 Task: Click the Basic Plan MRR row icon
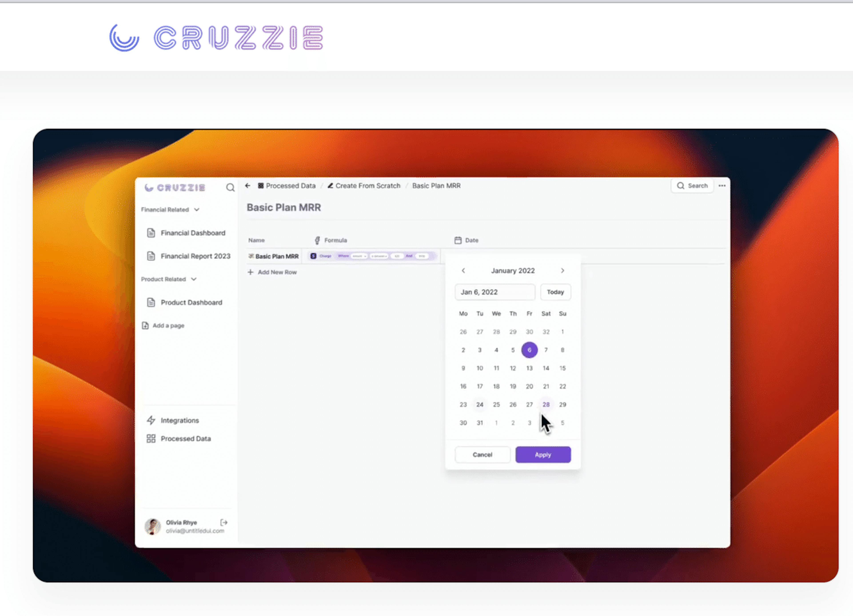(x=251, y=256)
